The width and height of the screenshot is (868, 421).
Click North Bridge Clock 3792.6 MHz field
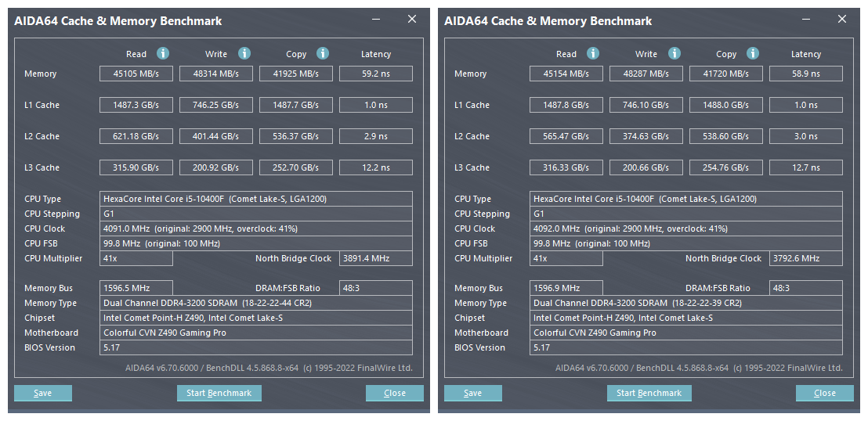pyautogui.click(x=805, y=258)
